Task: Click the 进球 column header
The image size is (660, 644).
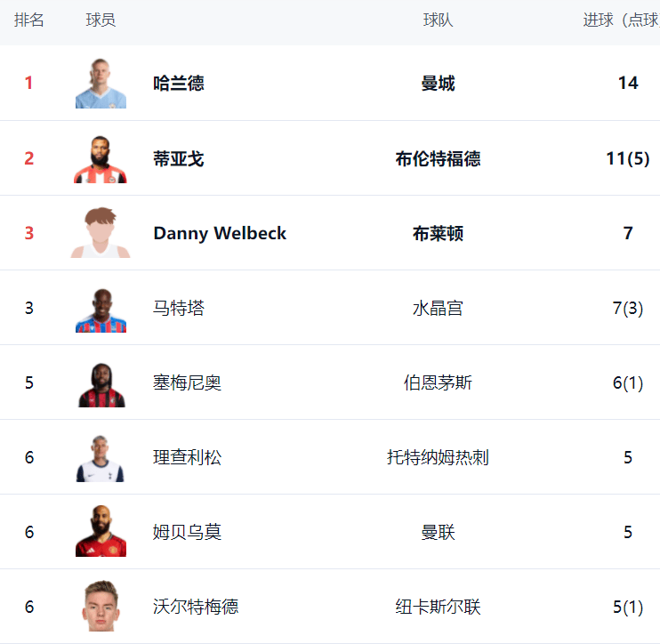Action: pos(620,20)
